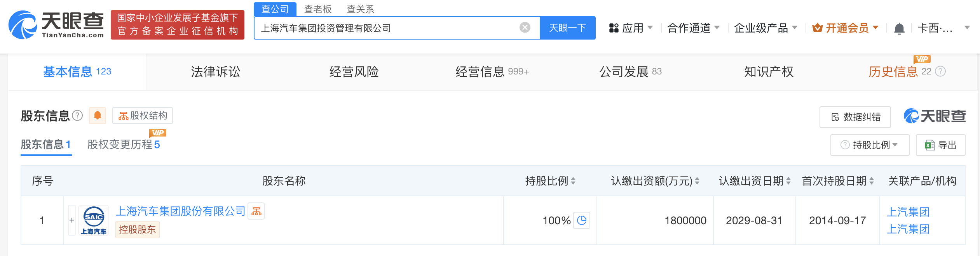
Task: Open the 历史信息 tab
Action: (892, 72)
